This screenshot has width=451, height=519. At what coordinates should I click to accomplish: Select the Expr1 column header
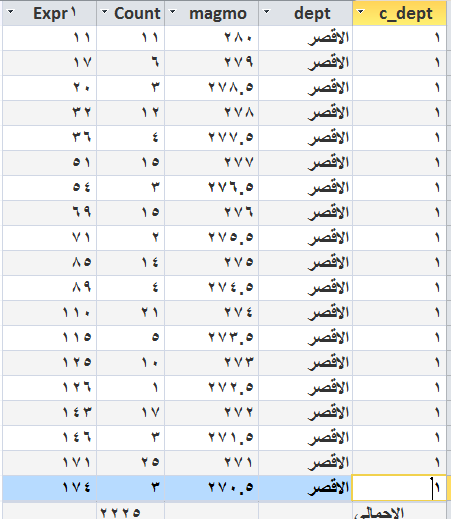coord(49,13)
